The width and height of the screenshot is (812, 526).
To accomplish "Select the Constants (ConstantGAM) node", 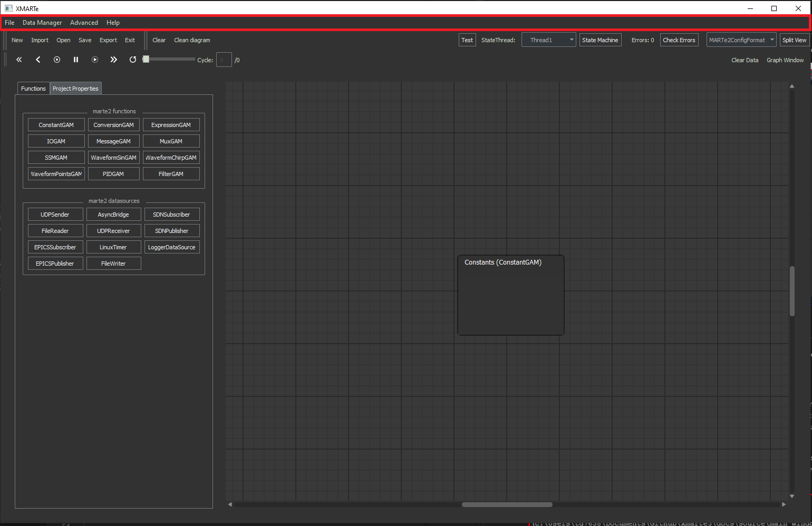I will [510, 295].
